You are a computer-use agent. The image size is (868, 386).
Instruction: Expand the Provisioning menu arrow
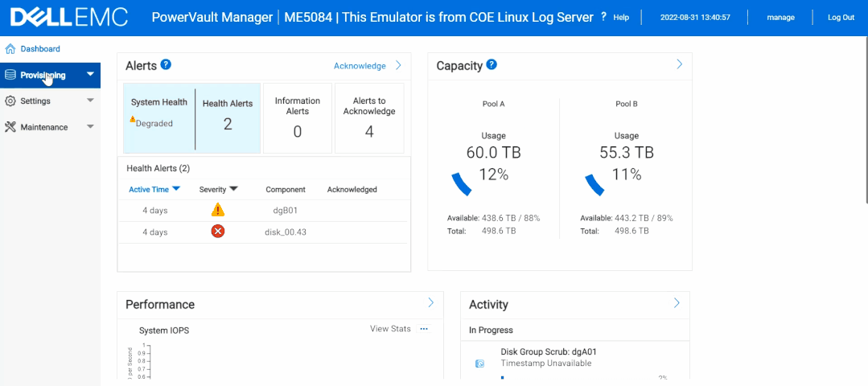point(90,76)
